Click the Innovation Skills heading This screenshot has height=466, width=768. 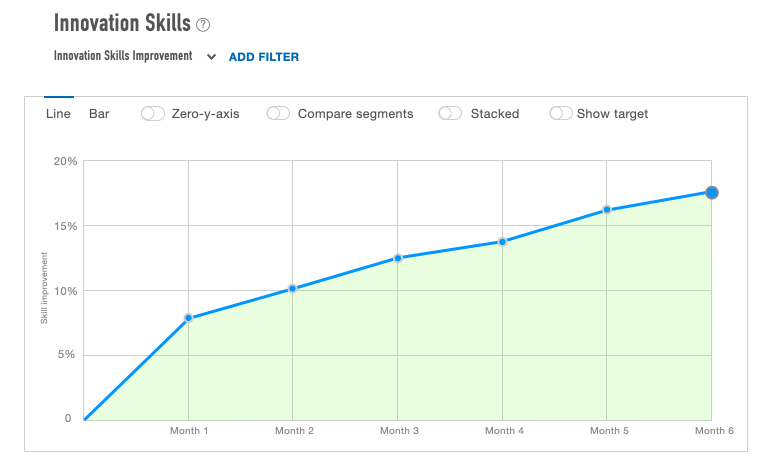120,24
